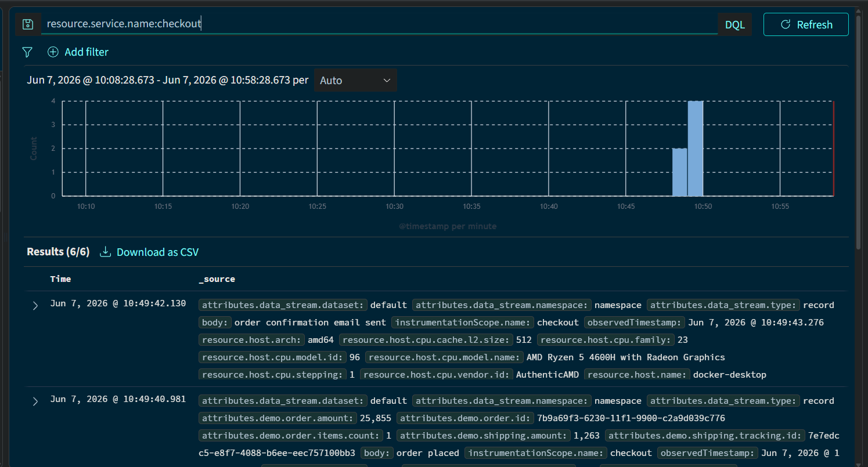Viewport: 868px width, 467px height.
Task: Focus the resource.service.name:checkout query field
Action: click(x=380, y=24)
